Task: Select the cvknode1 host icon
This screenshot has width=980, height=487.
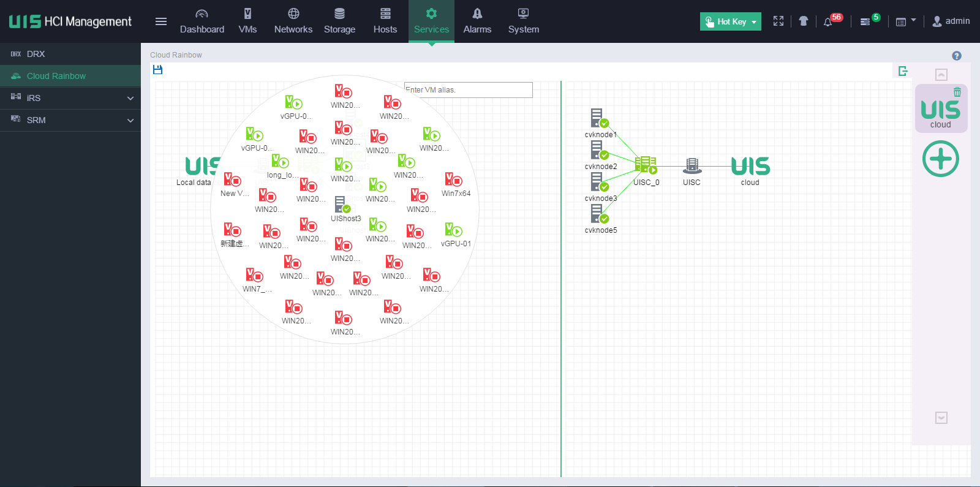Action: tap(600, 118)
